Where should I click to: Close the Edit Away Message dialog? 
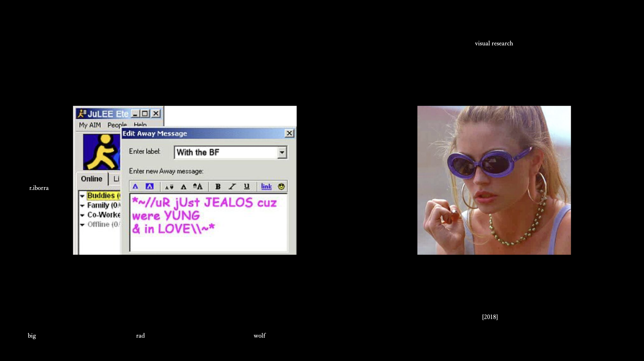click(x=289, y=133)
